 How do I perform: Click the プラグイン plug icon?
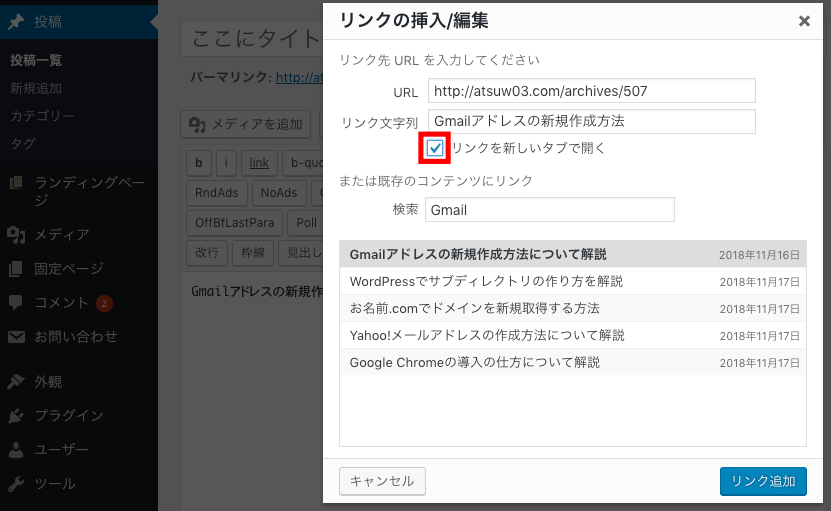tap(16, 416)
